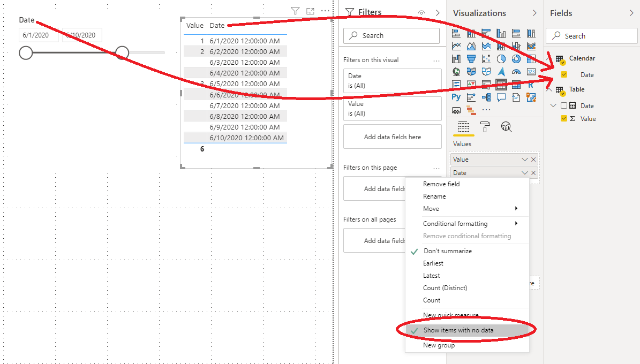
Task: Open More options ellipsis on table visual
Action: pos(325,11)
